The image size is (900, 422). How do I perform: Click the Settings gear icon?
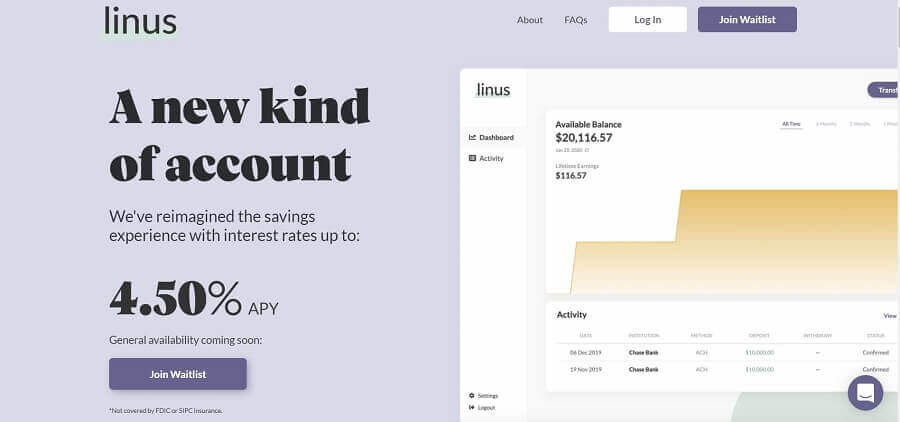472,396
